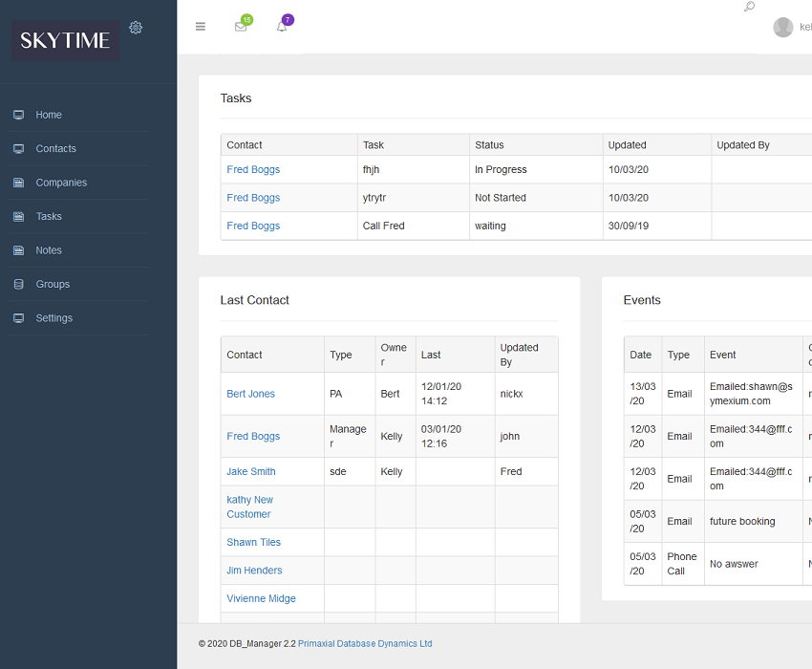The image size is (812, 669).
Task: Open Notes in the sidebar
Action: (49, 250)
